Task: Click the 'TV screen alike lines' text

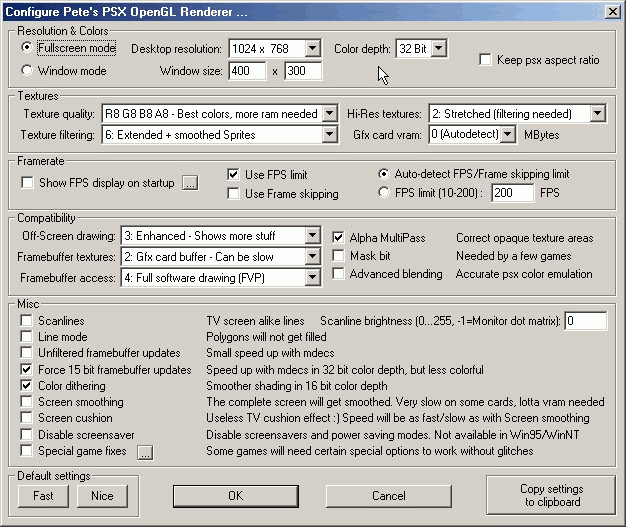Action: [x=256, y=321]
